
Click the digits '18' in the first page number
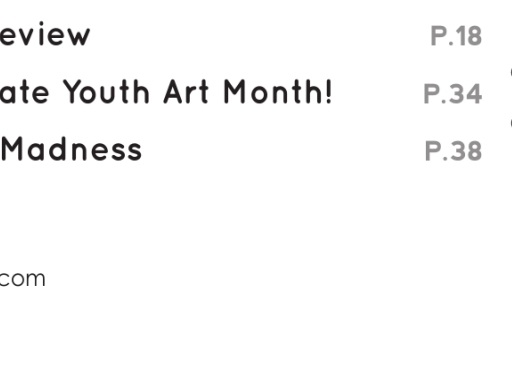469,35
